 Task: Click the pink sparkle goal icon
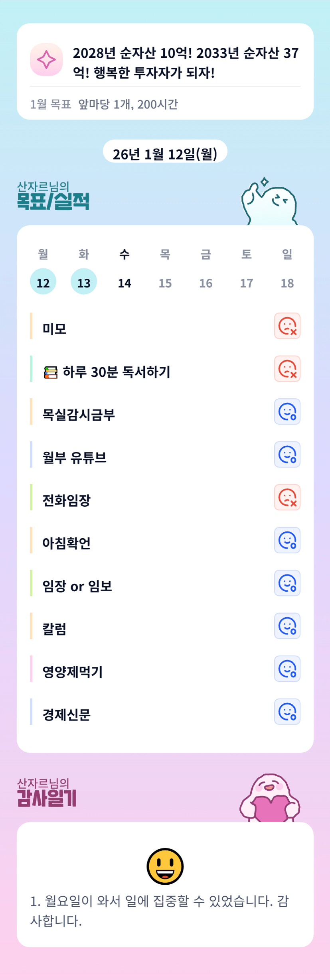click(46, 59)
